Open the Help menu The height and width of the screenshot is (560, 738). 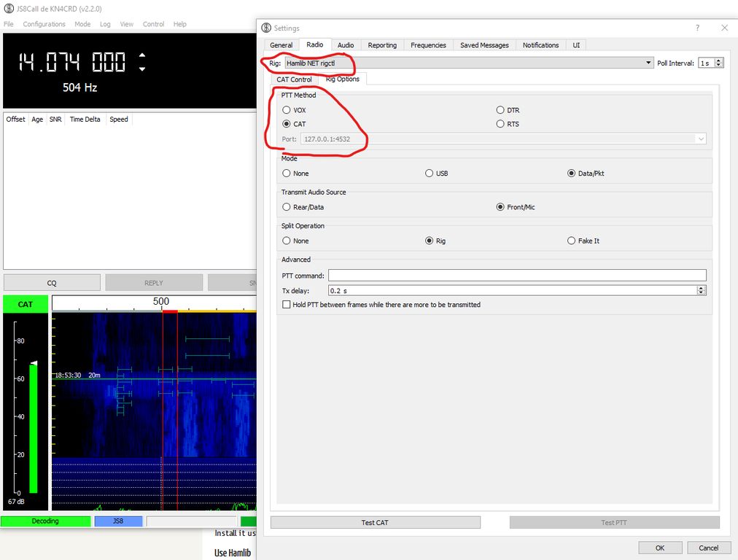point(180,24)
